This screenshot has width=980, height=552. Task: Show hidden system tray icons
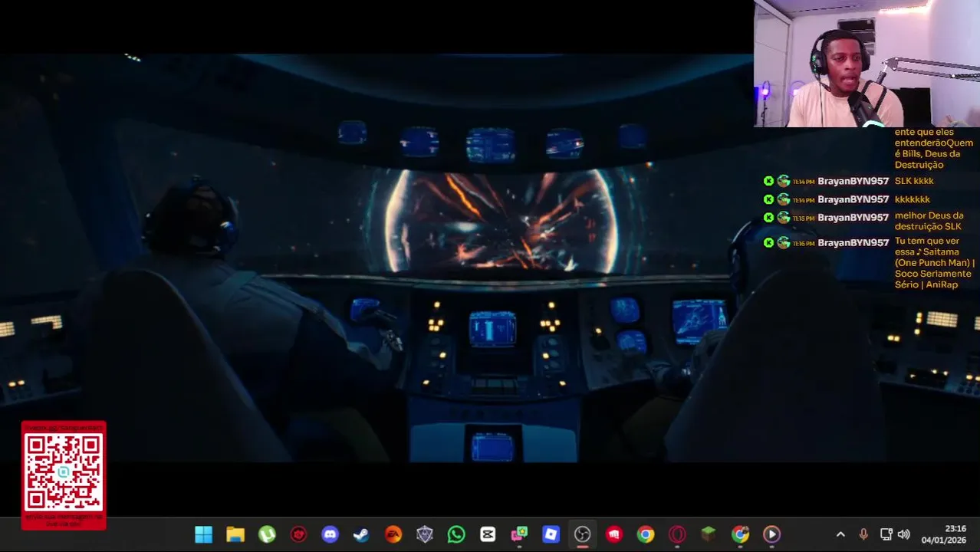pyautogui.click(x=840, y=534)
